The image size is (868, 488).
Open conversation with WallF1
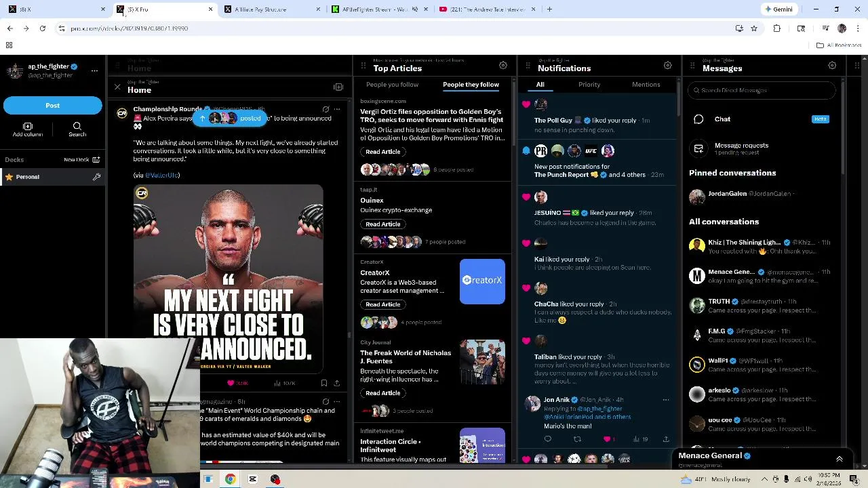coord(761,365)
